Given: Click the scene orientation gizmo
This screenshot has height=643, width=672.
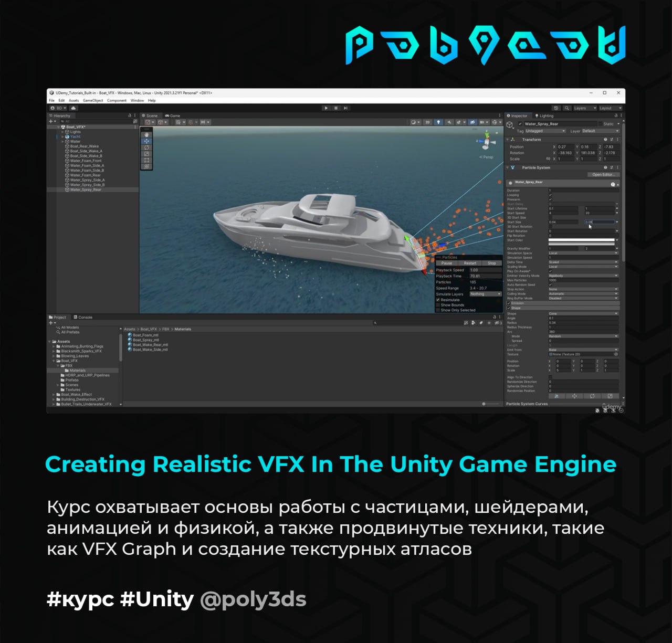Looking at the screenshot, I should click(487, 142).
